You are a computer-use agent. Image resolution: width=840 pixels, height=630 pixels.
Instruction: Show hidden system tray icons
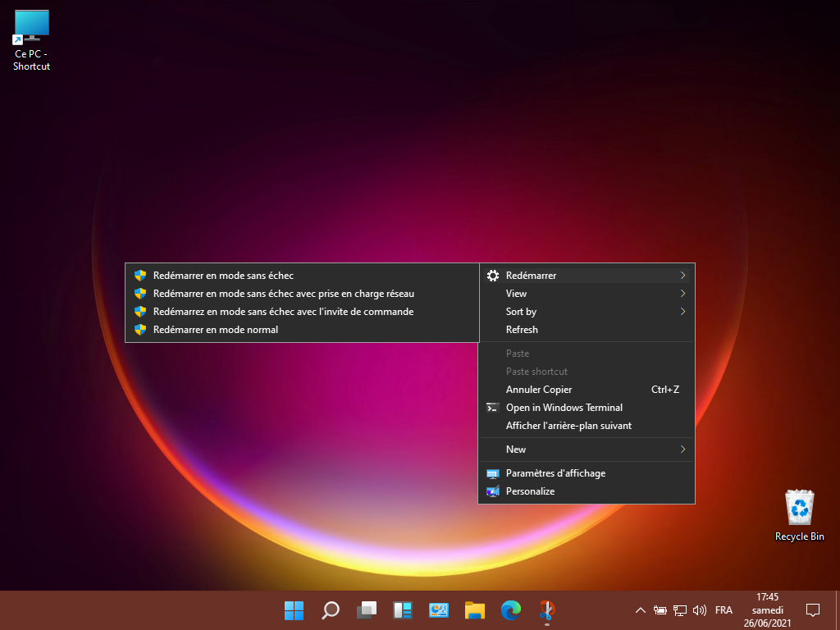(641, 610)
